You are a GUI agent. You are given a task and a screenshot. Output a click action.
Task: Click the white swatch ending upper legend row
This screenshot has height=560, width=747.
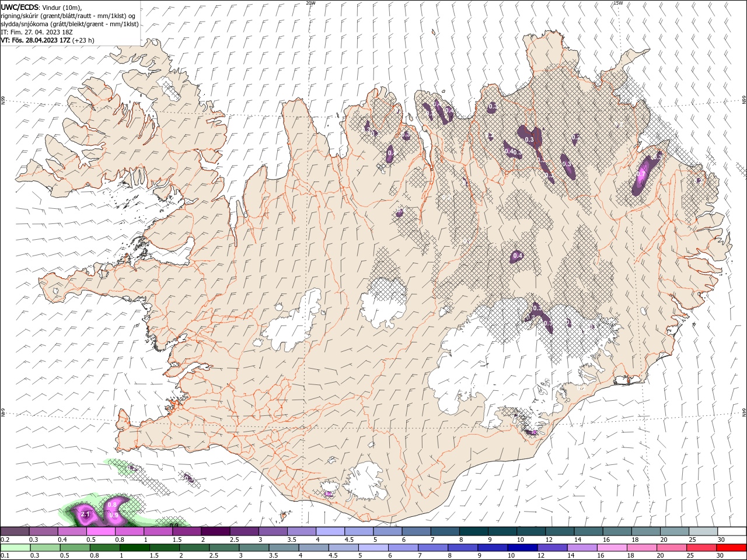pos(731,531)
